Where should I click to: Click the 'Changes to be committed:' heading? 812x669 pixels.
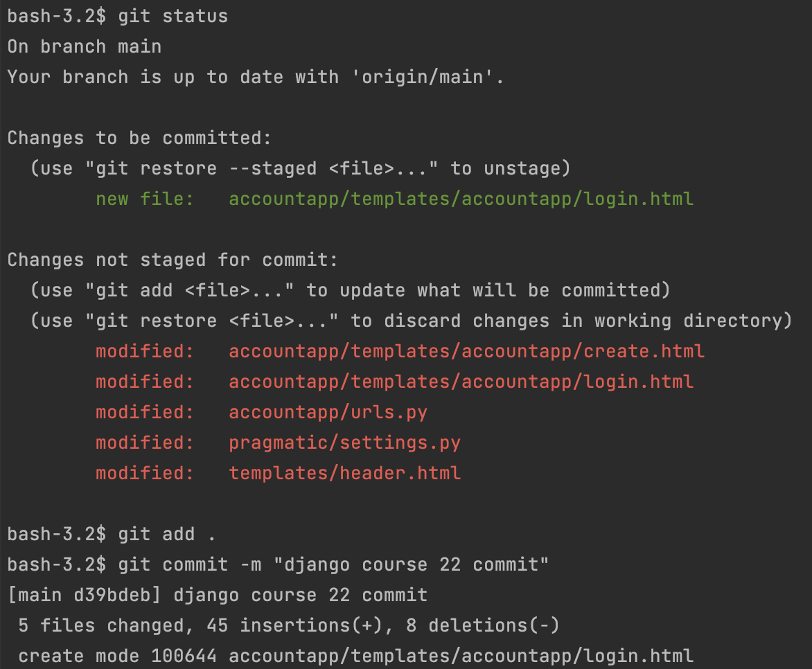(139, 138)
